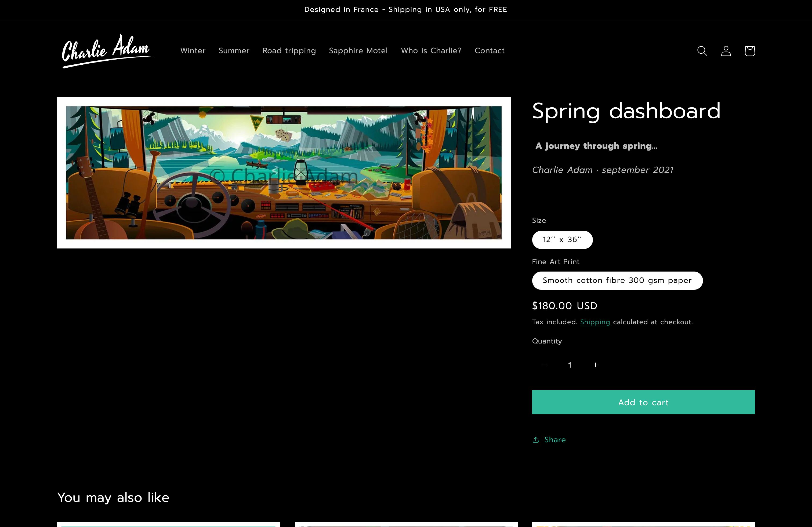Select the 12'' x 36'' size option

point(562,240)
